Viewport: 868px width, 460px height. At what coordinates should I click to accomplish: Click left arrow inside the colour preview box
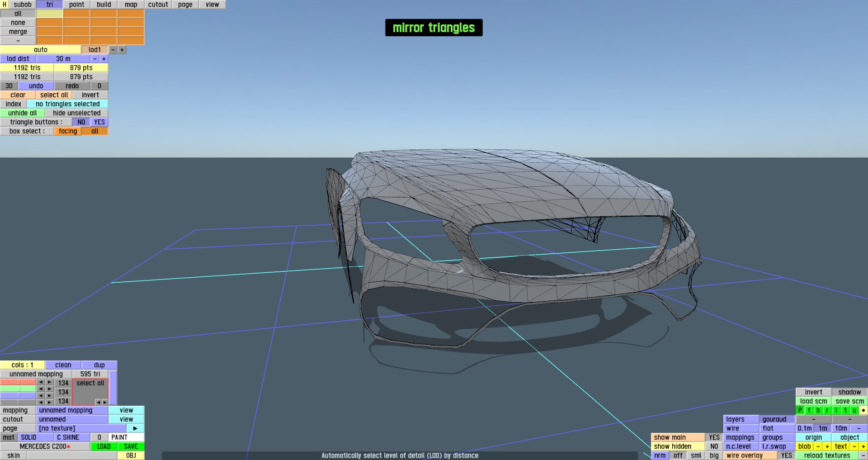pos(98,402)
